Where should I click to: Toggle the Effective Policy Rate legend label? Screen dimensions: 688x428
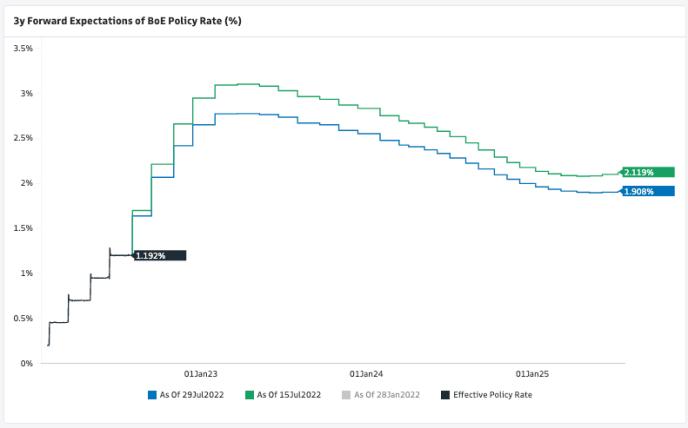pyautogui.click(x=493, y=395)
